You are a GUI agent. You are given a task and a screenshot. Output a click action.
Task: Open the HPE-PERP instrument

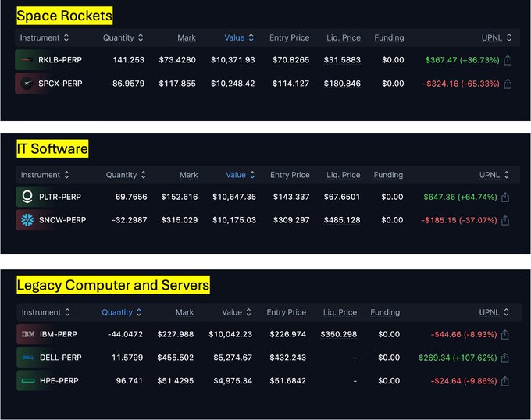(x=59, y=381)
